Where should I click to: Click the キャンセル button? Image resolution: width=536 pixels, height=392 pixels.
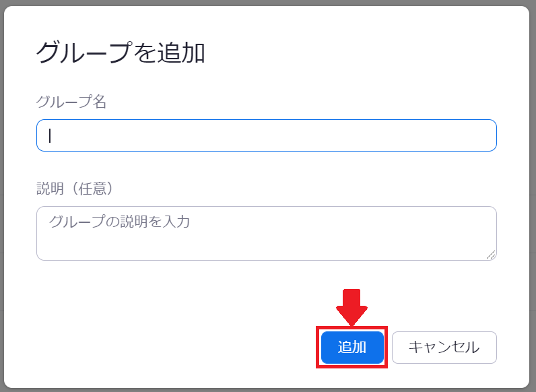[x=444, y=347]
